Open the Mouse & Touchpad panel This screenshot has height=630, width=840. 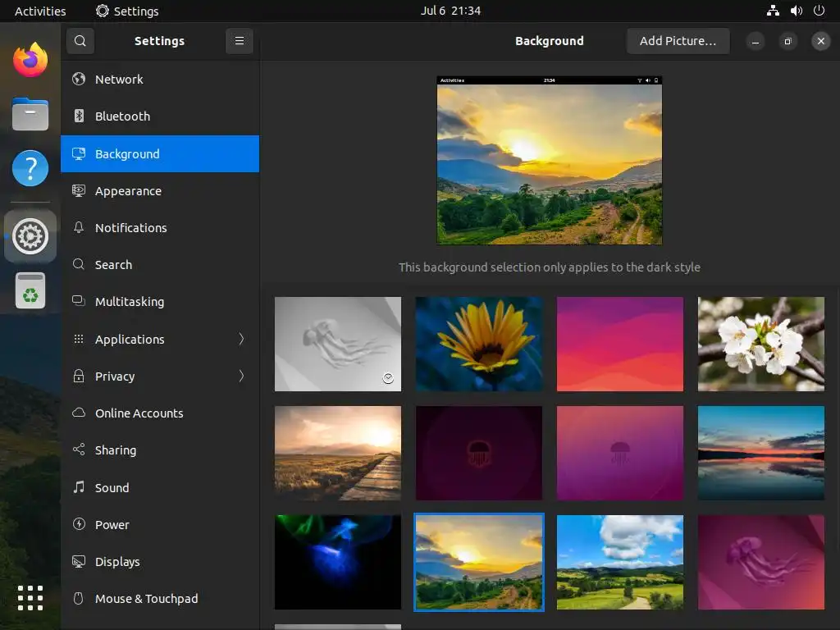(160, 598)
